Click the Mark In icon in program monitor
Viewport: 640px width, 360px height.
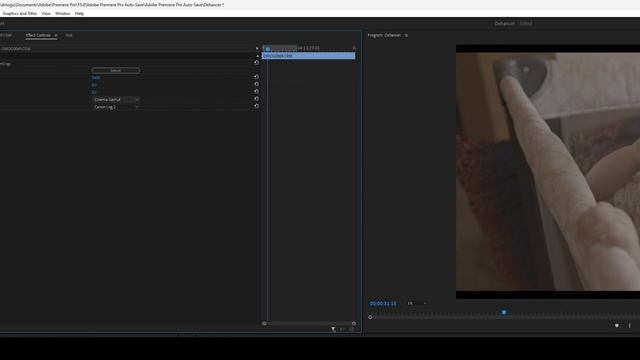point(629,326)
